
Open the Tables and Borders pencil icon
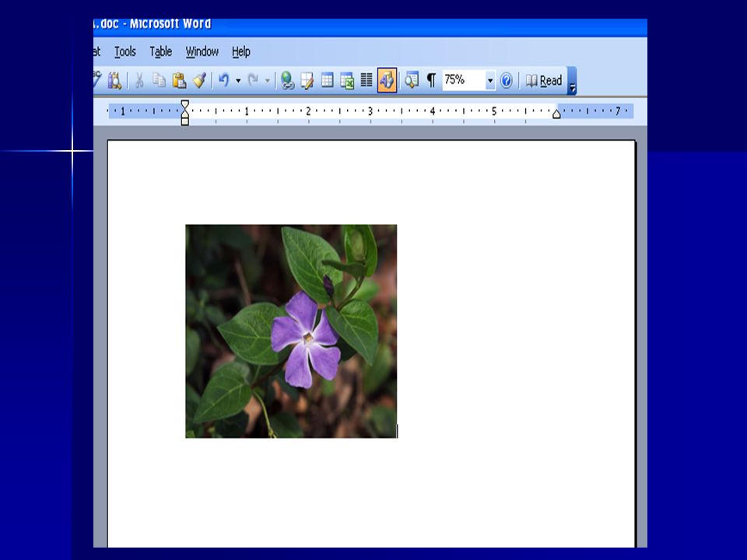click(x=307, y=80)
